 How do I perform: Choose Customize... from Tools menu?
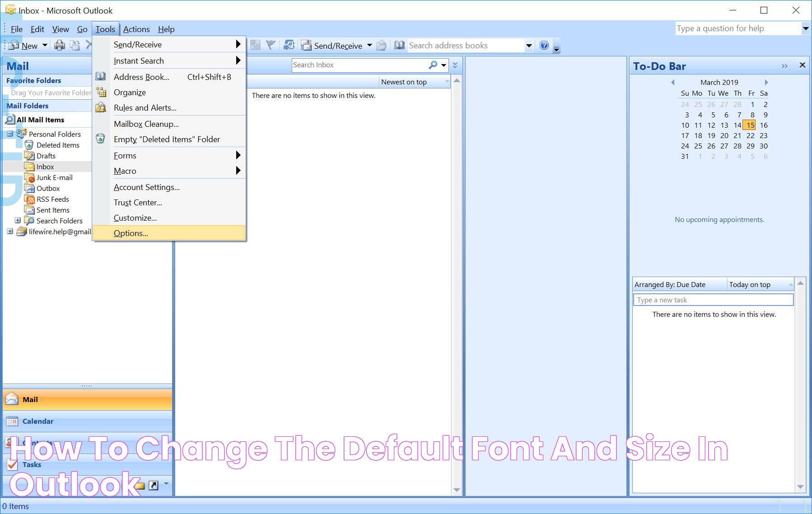click(169, 218)
